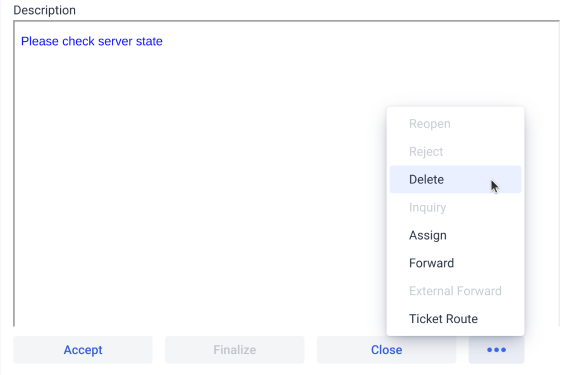Place cursor on the word "check"

click(78, 41)
